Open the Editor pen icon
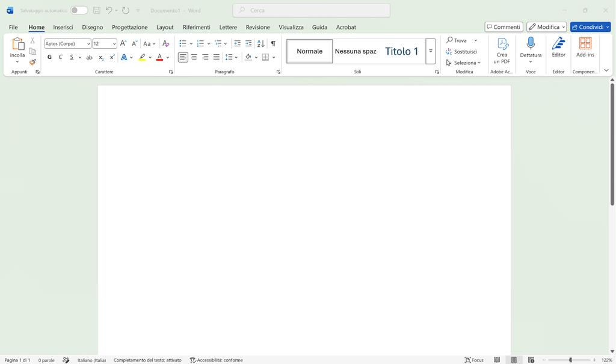 [x=559, y=43]
